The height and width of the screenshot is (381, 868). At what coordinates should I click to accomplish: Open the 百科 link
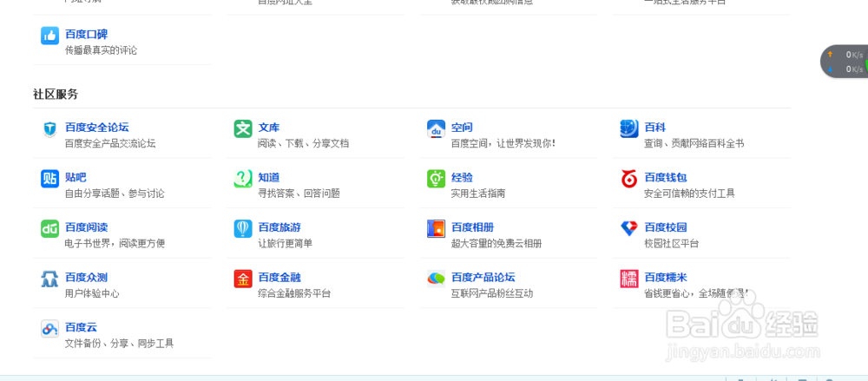click(x=655, y=128)
